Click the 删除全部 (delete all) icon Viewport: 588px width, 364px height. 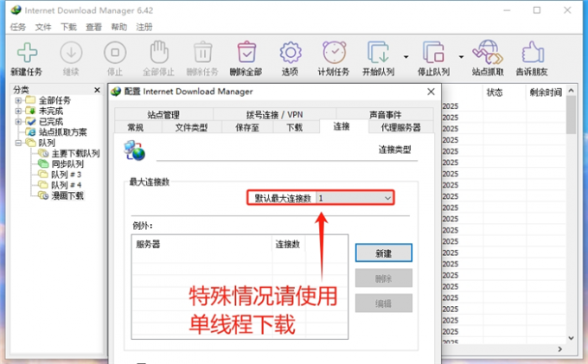pos(246,52)
